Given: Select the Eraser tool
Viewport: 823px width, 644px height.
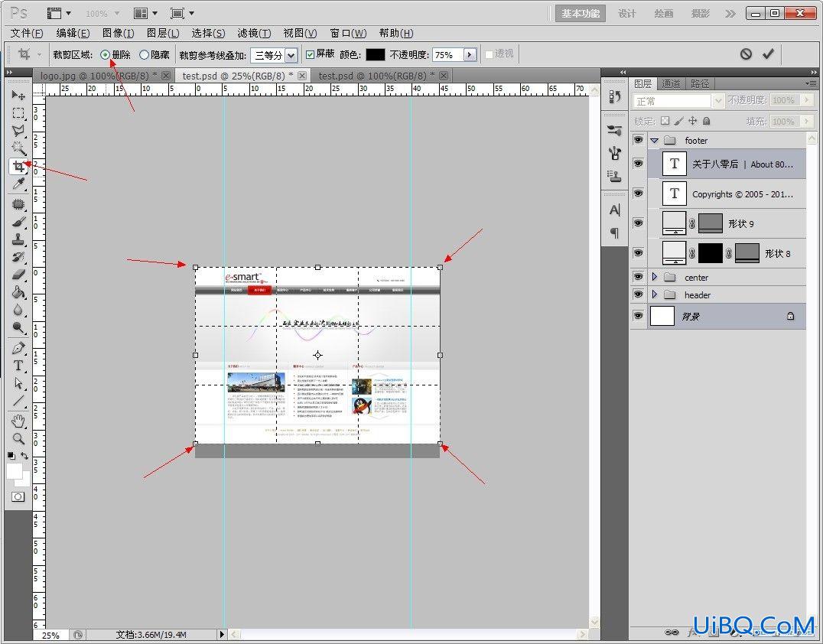Looking at the screenshot, I should [x=18, y=275].
